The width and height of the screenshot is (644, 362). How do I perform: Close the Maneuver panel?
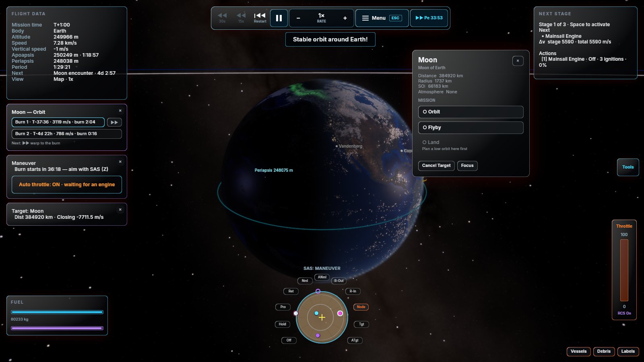click(120, 162)
